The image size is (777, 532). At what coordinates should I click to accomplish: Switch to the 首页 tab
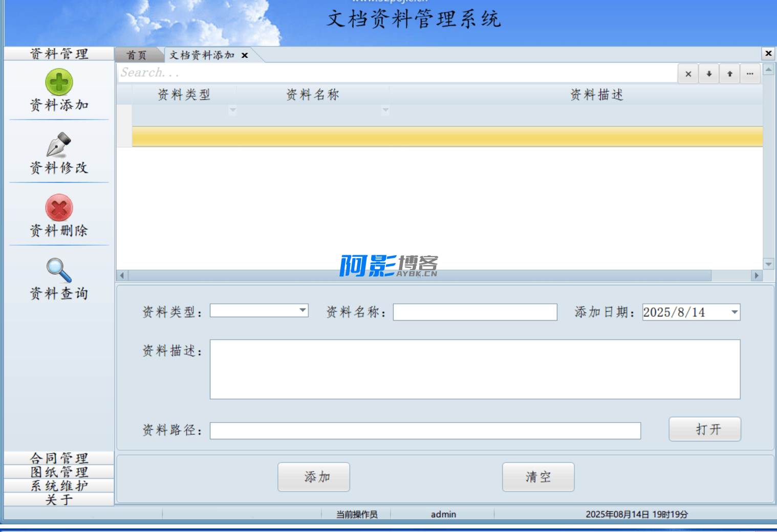137,55
